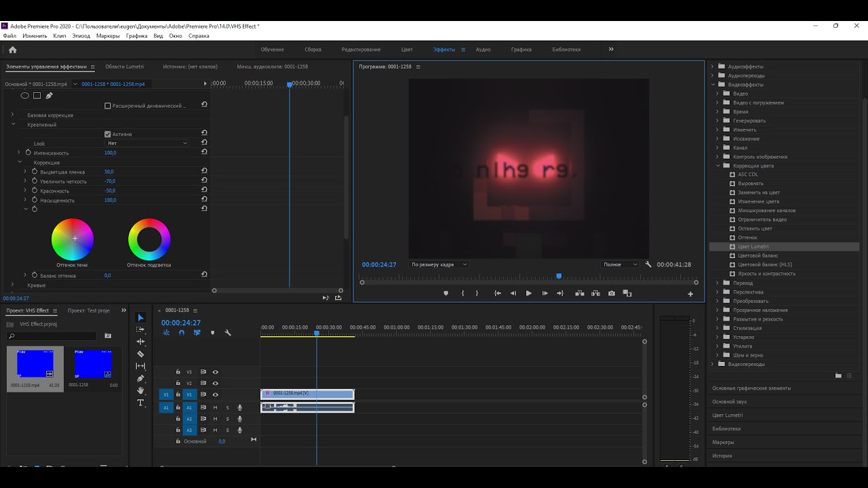Open the Home screen icon
Viewport: 868px width, 488px height.
12,49
